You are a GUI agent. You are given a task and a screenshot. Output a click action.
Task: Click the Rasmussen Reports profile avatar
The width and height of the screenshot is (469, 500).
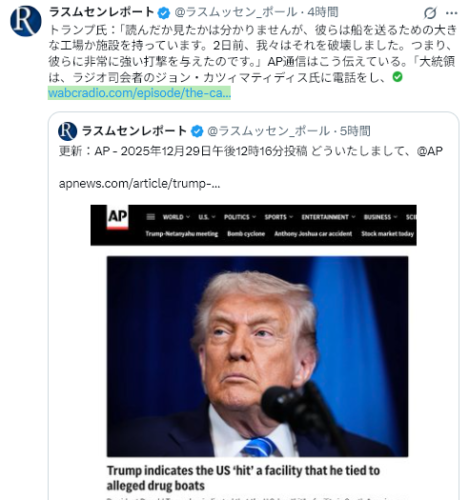[x=26, y=21]
